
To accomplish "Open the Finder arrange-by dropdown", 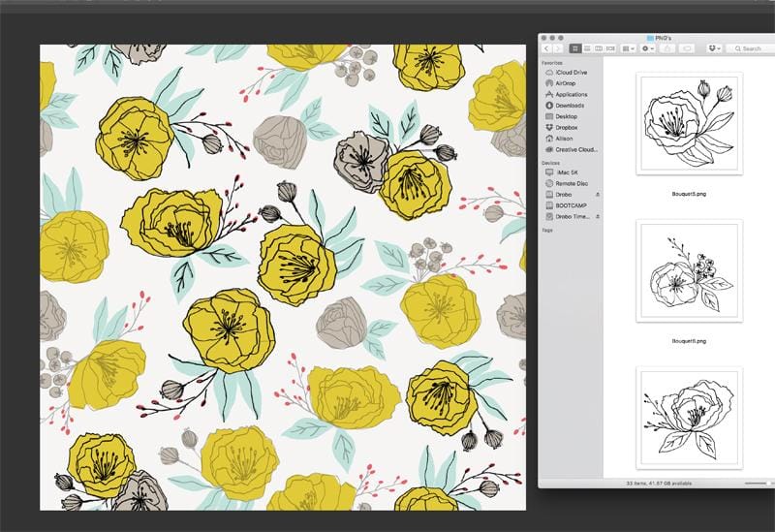I will 628,48.
